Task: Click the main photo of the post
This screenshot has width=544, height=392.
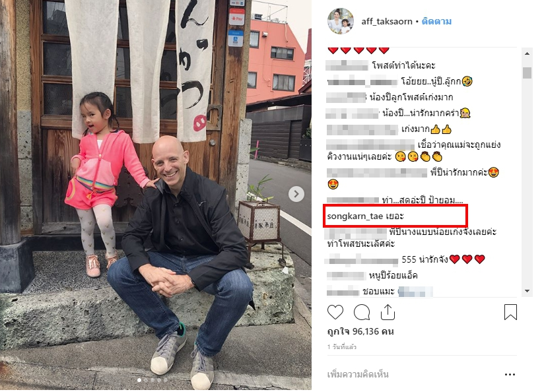Action: point(155,195)
